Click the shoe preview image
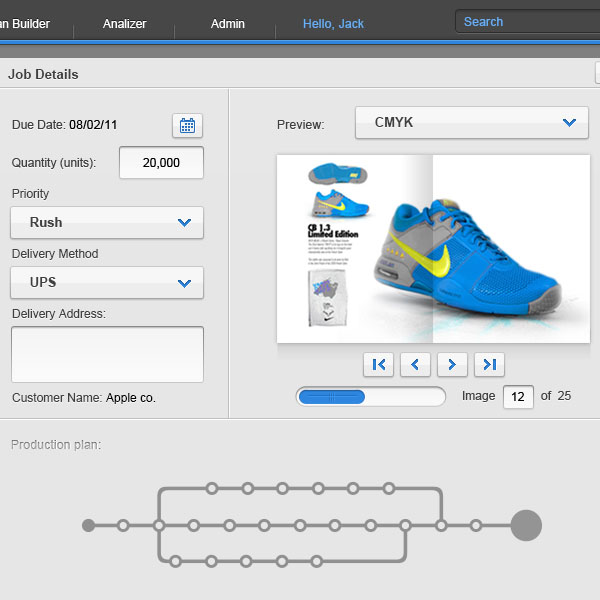 [434, 249]
